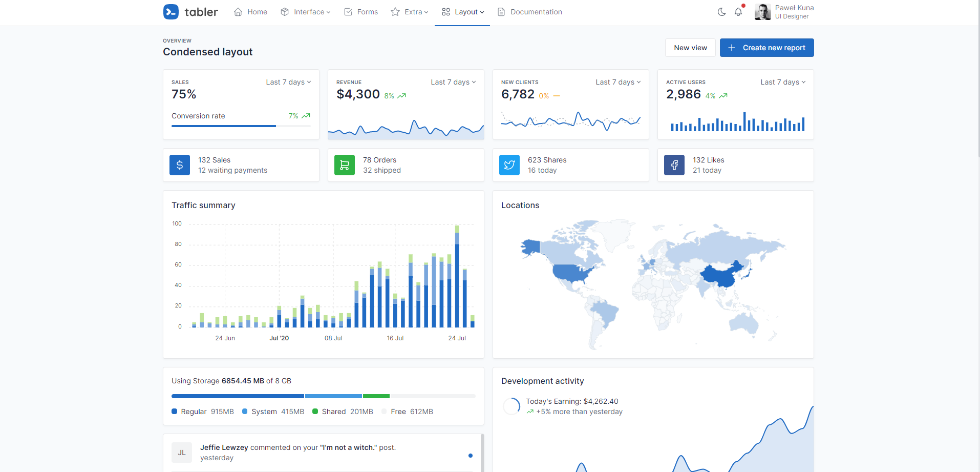Click the $4,300 revenue value

click(x=358, y=94)
